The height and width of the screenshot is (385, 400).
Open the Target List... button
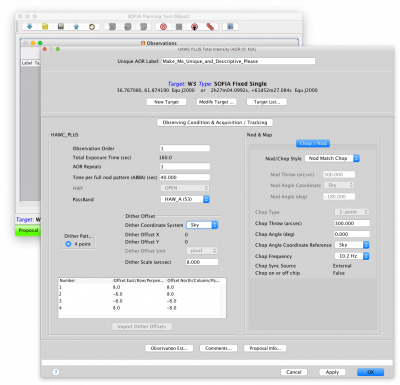click(267, 102)
